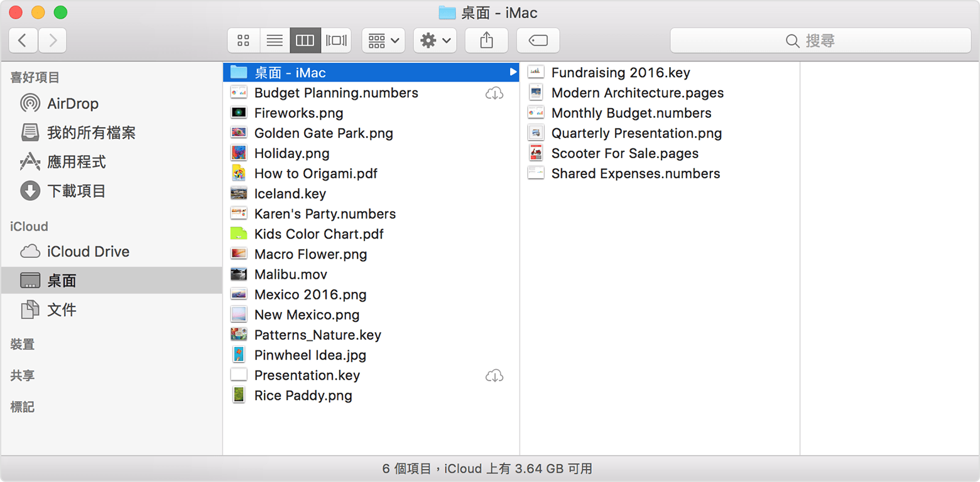Viewport: 980px width, 482px height.
Task: Go forward with the right chevron
Action: pyautogui.click(x=53, y=41)
